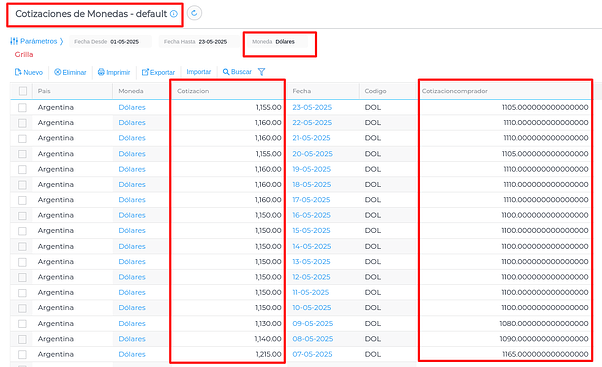Screen dimensions: 602x367
Task: Open the filter funnel icon
Action: 261,72
